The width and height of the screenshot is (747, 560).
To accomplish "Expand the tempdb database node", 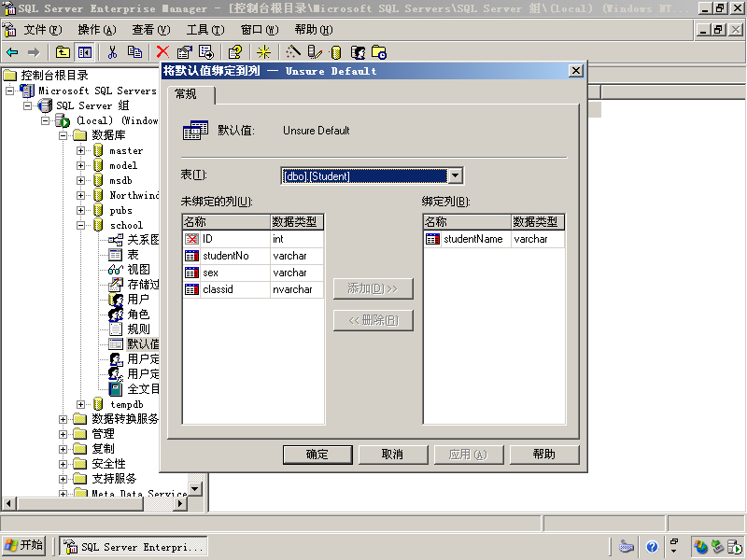I will point(81,404).
